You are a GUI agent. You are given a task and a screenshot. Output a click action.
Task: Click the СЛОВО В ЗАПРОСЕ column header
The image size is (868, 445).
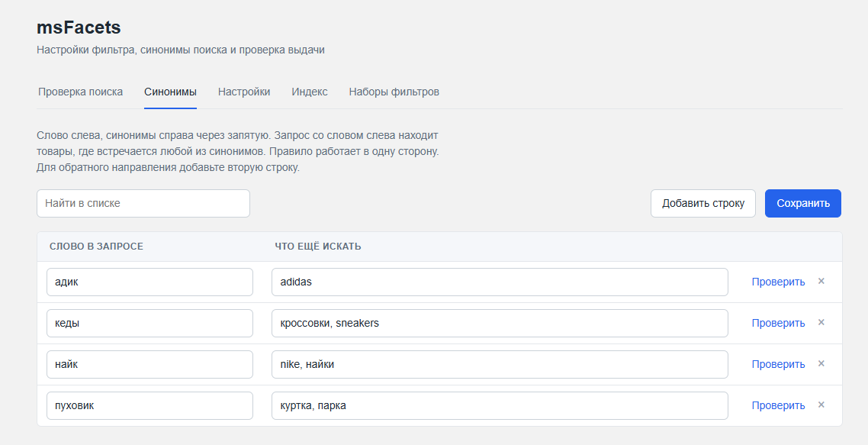coord(96,247)
